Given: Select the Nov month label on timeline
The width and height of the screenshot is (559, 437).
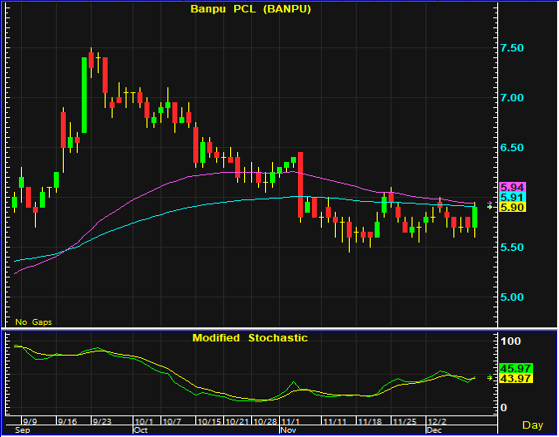Looking at the screenshot, I should 289,430.
